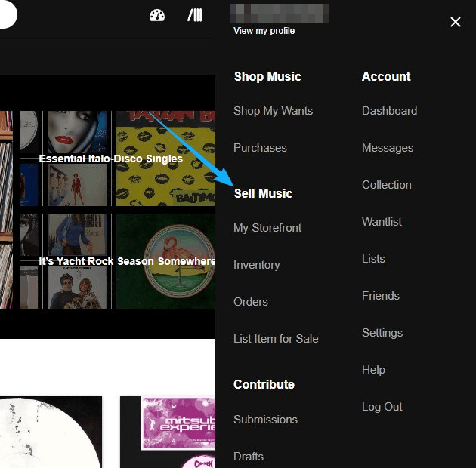Screen dimensions: 476x468
Task: Open Lists page
Action: point(373,259)
